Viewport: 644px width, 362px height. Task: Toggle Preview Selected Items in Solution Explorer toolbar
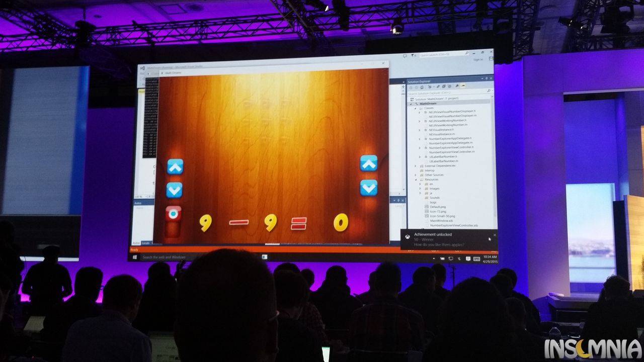[x=463, y=86]
